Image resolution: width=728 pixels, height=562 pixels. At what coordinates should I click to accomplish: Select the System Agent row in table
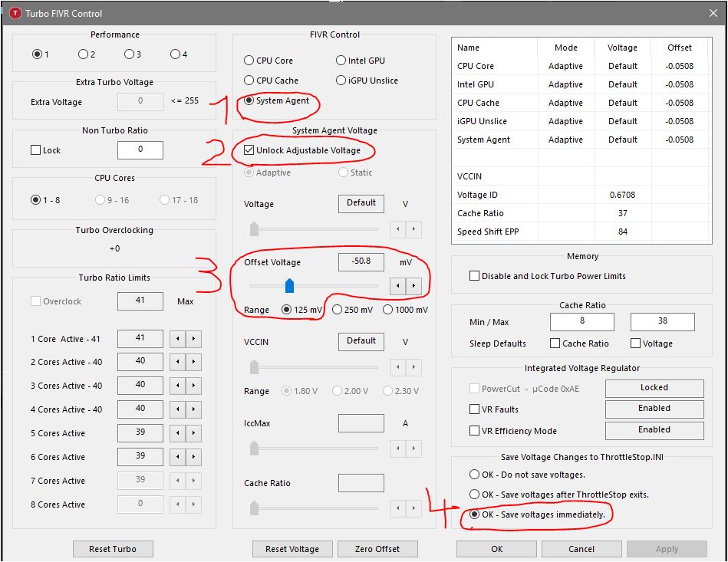pyautogui.click(x=581, y=140)
